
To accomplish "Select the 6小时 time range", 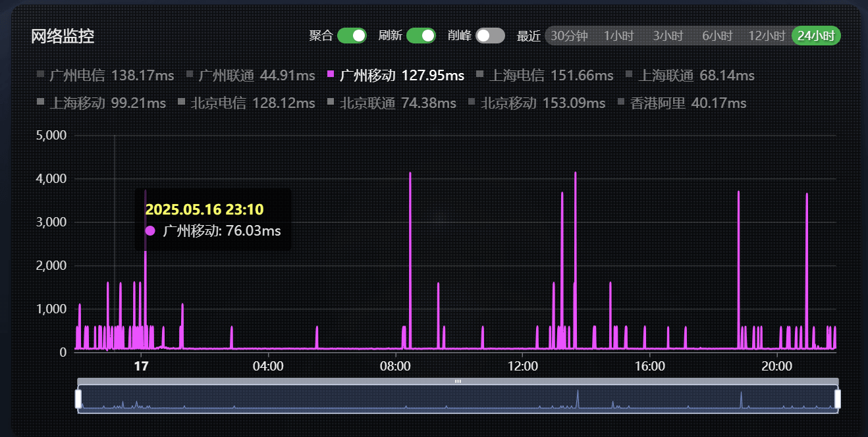I will coord(717,36).
